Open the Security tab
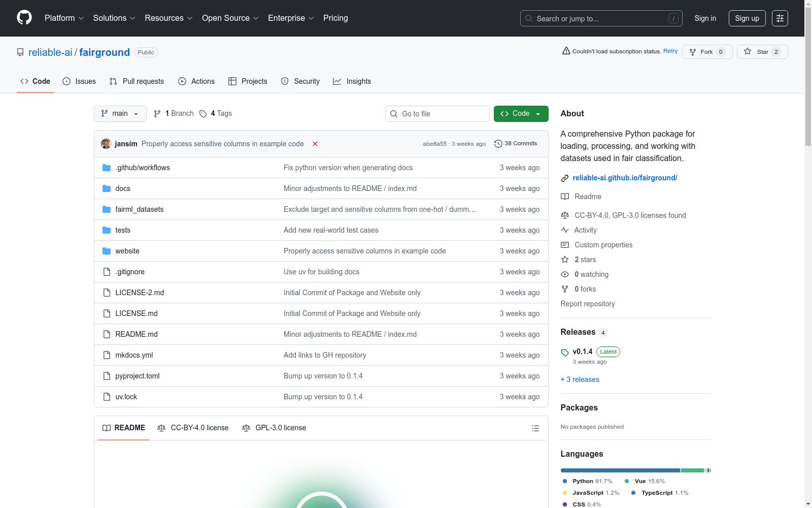 (300, 81)
